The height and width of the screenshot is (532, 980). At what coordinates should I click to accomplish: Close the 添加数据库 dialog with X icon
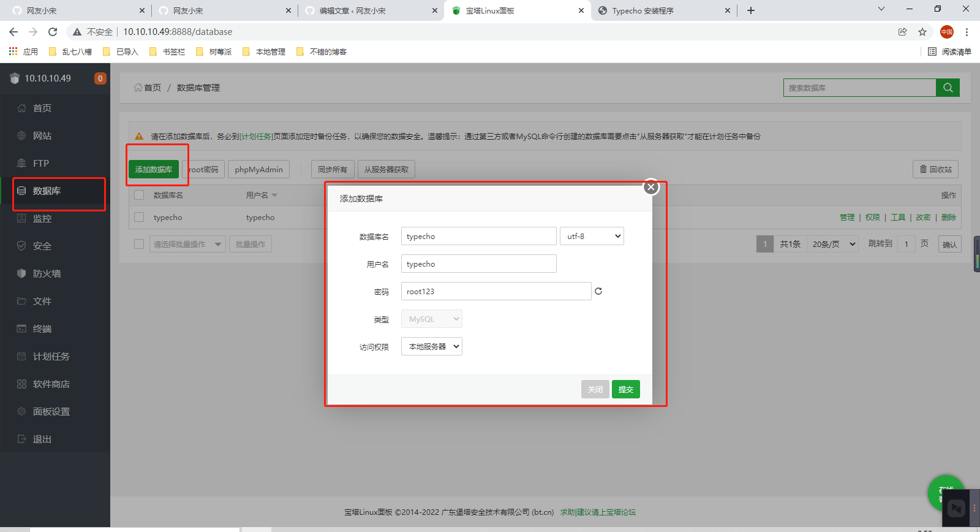pos(651,187)
